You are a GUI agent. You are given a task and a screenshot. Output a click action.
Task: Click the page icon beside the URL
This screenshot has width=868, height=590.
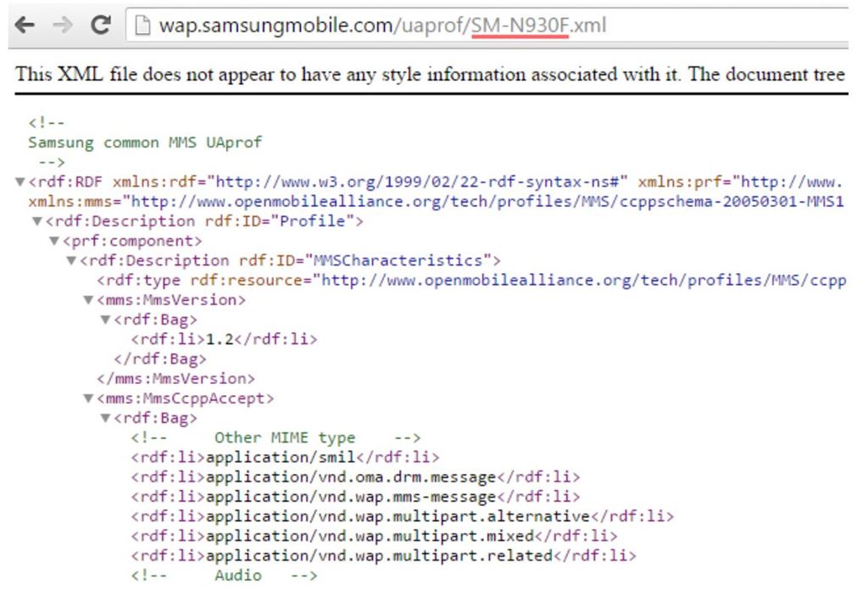pos(142,25)
